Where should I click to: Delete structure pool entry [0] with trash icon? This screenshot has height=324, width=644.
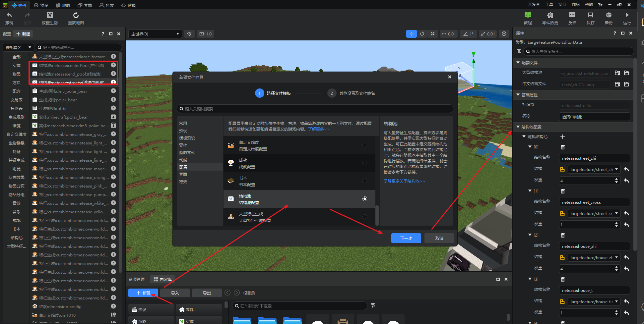[x=563, y=147]
